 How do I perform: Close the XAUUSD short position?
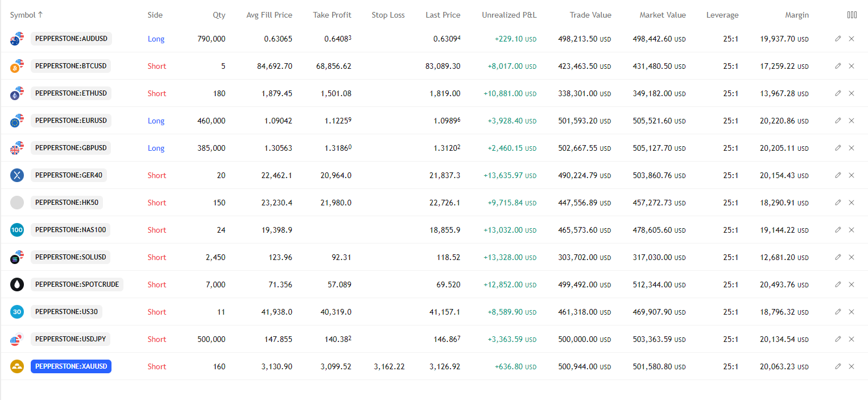[852, 366]
